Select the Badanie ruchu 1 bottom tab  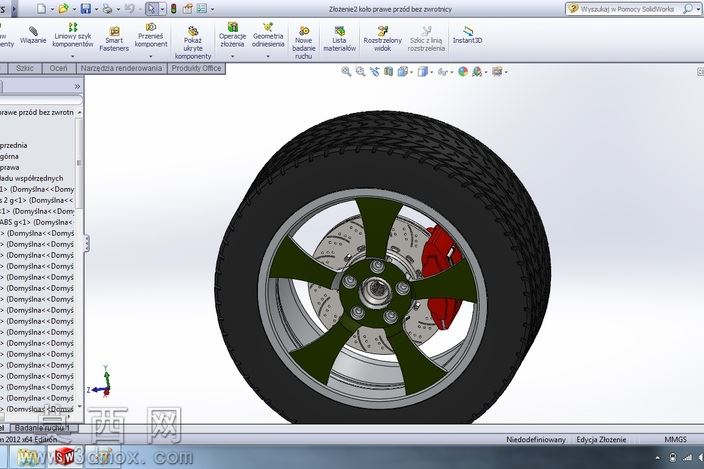(42, 428)
